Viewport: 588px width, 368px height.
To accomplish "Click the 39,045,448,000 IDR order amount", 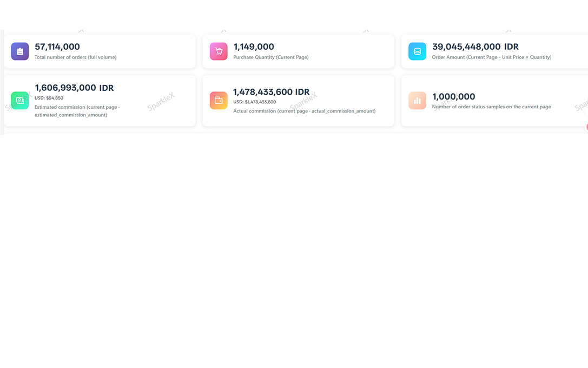I will 475,47.
